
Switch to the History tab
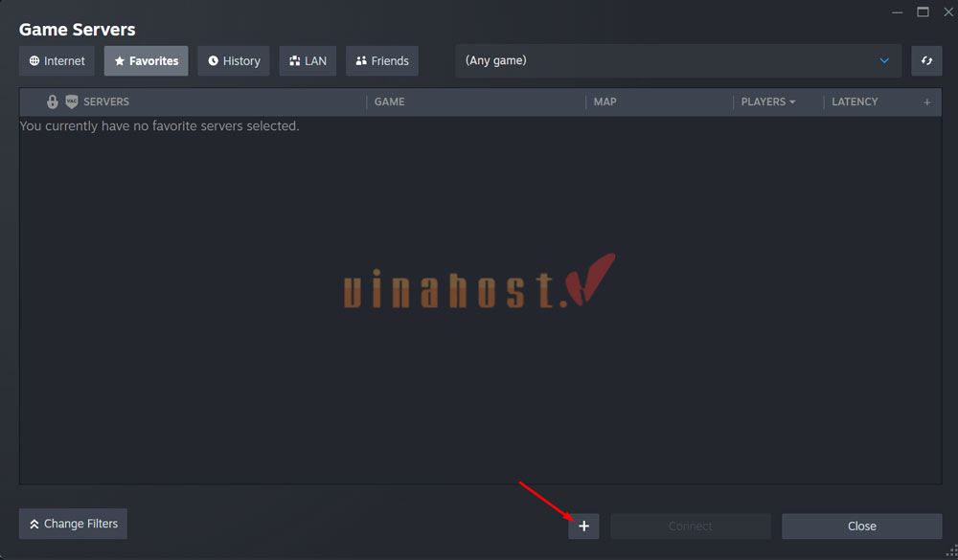[234, 60]
